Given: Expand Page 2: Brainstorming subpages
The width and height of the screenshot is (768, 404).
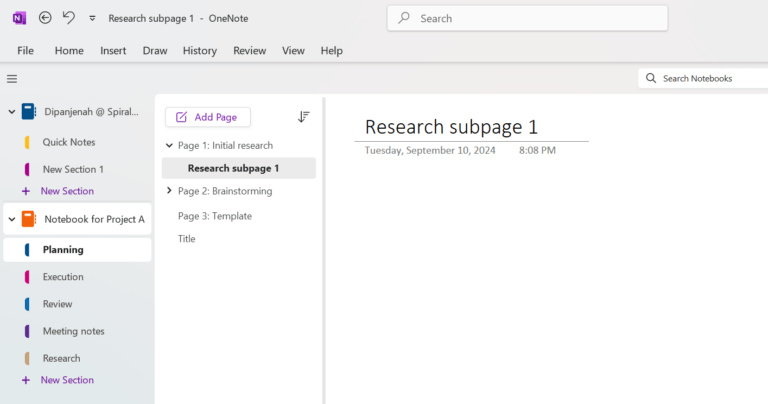Looking at the screenshot, I should click(169, 190).
